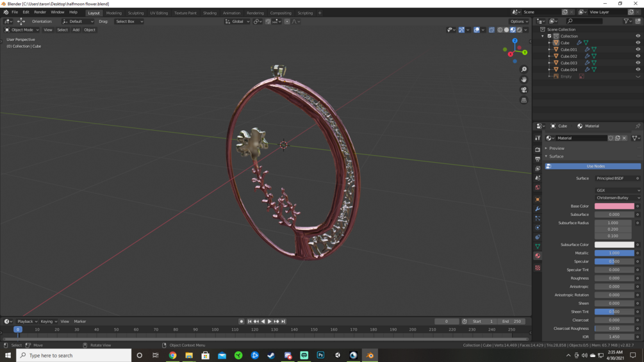The height and width of the screenshot is (362, 644).
Task: Open the Render properties tab
Action: tap(538, 150)
